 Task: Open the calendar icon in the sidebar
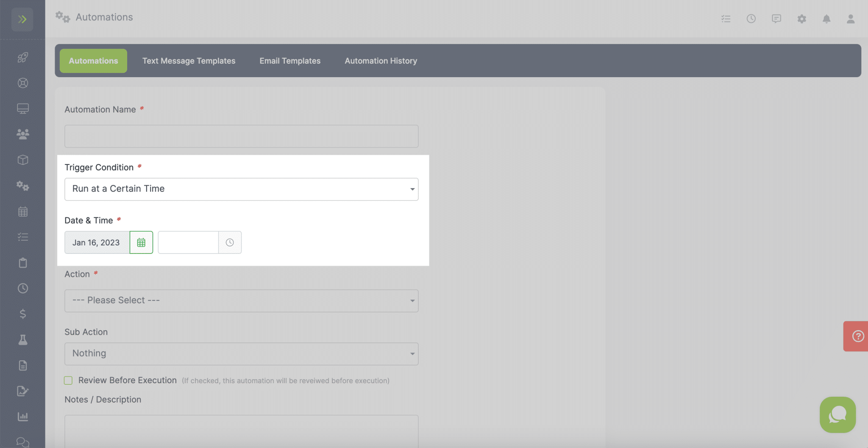[23, 211]
